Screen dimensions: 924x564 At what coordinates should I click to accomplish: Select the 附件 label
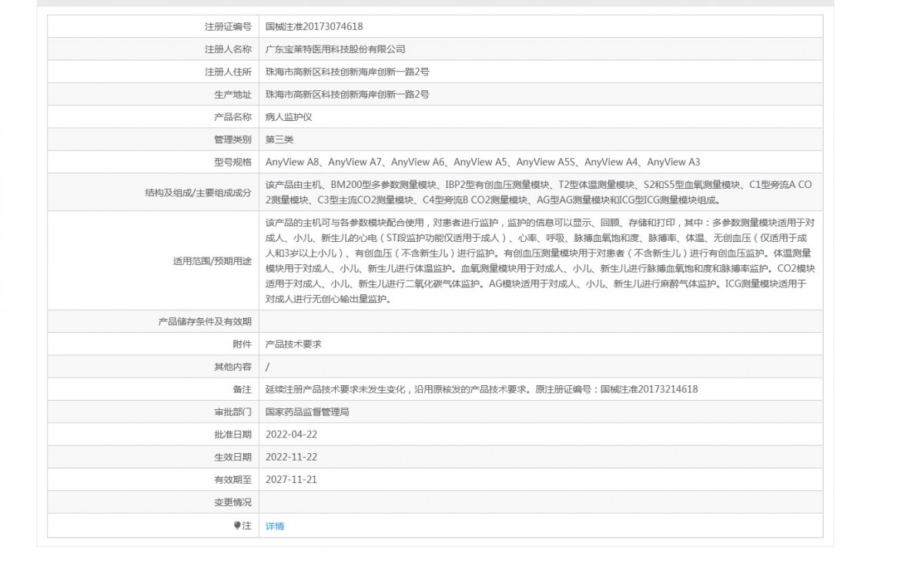tap(242, 344)
